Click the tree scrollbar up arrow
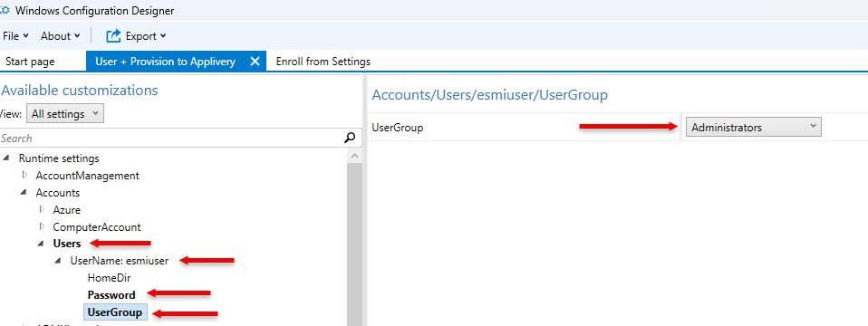 click(x=355, y=157)
